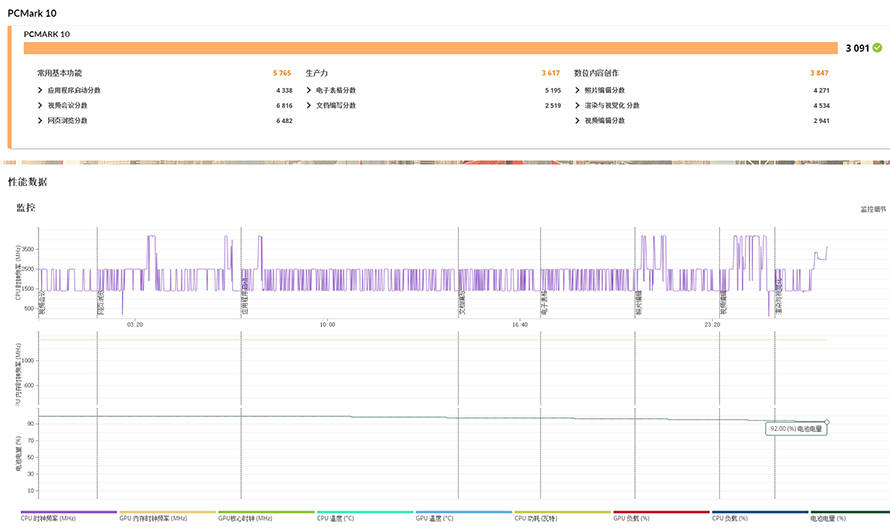Image resolution: width=890 pixels, height=528 pixels.
Task: Click the 10:00 time axis label
Action: click(x=328, y=325)
